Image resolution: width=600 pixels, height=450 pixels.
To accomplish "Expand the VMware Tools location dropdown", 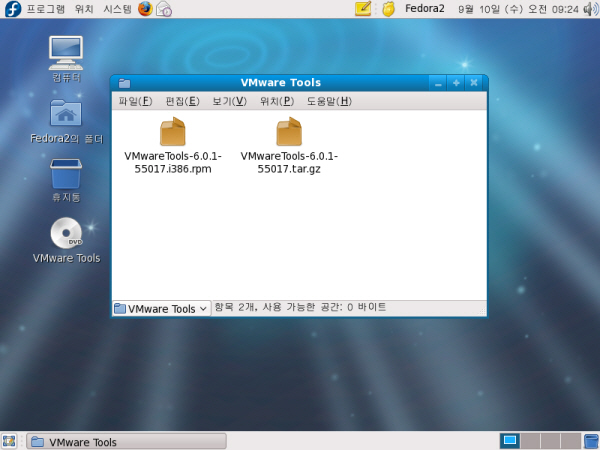I will pyautogui.click(x=161, y=308).
